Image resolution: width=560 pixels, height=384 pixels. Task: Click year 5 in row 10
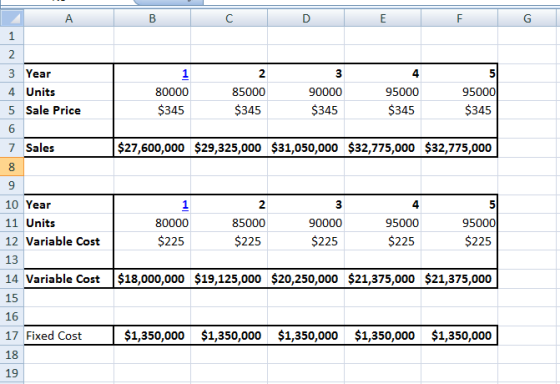click(492, 205)
